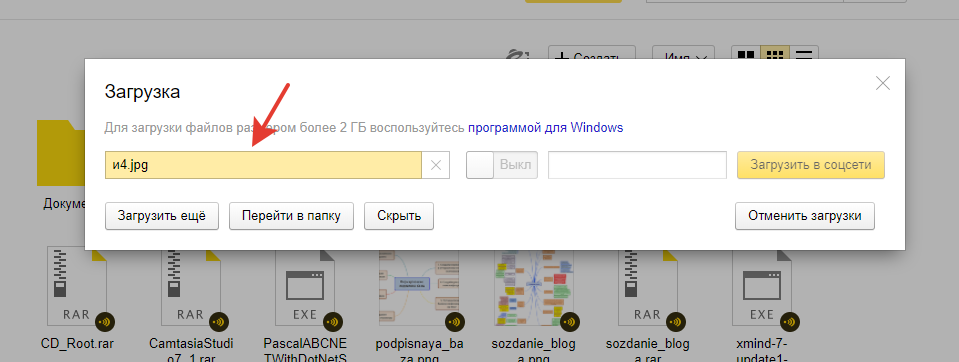Viewport: 959px width, 362px height.
Task: Click the empty link field beside the switch
Action: [x=637, y=165]
